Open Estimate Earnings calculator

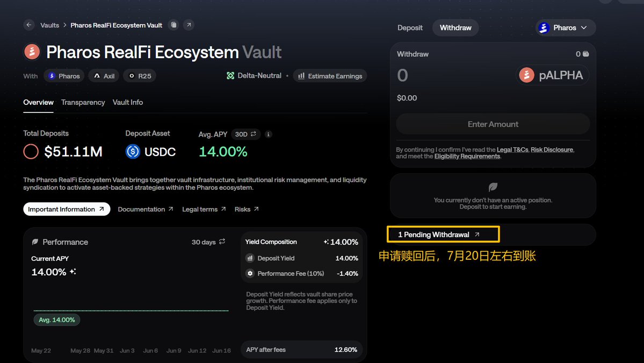330,76
